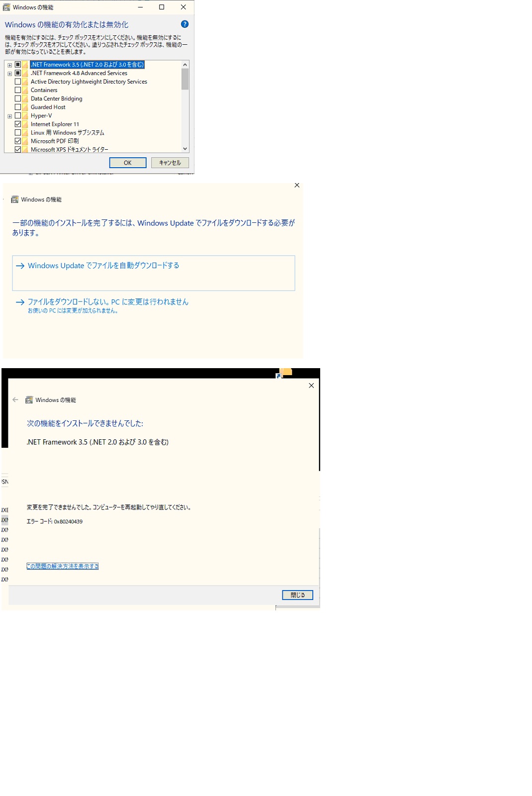Screen dimensions: 532x796
Task: Open the この問題の解決方法を表示する link
Action: tap(63, 566)
